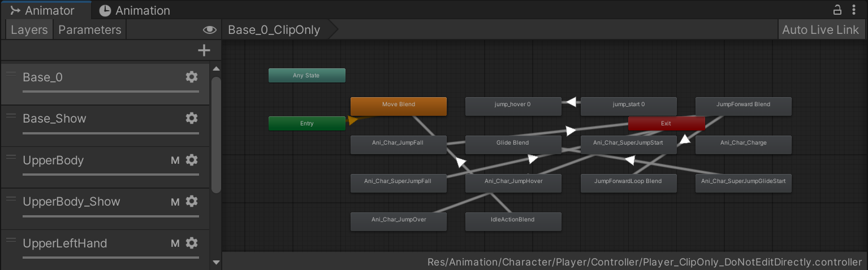Viewport: 868px width, 270px height.
Task: Select the JumpForward Blend state node
Action: pos(744,106)
